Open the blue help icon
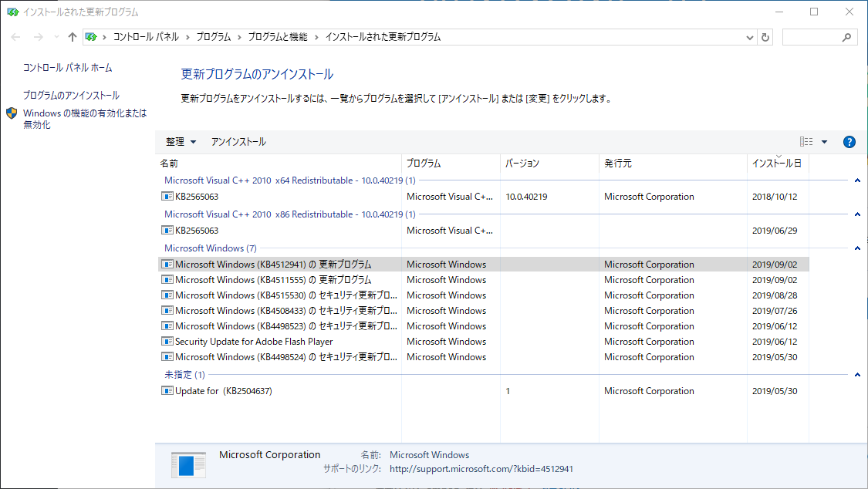Viewport: 868px width, 489px height. [849, 142]
